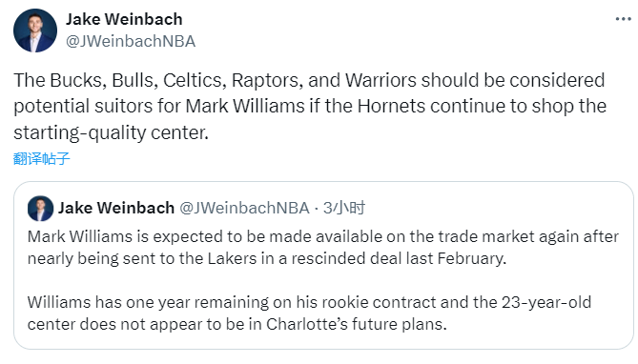This screenshot has width=638, height=364.
Task: Open the Jake Weinbach display name at top
Action: click(124, 19)
